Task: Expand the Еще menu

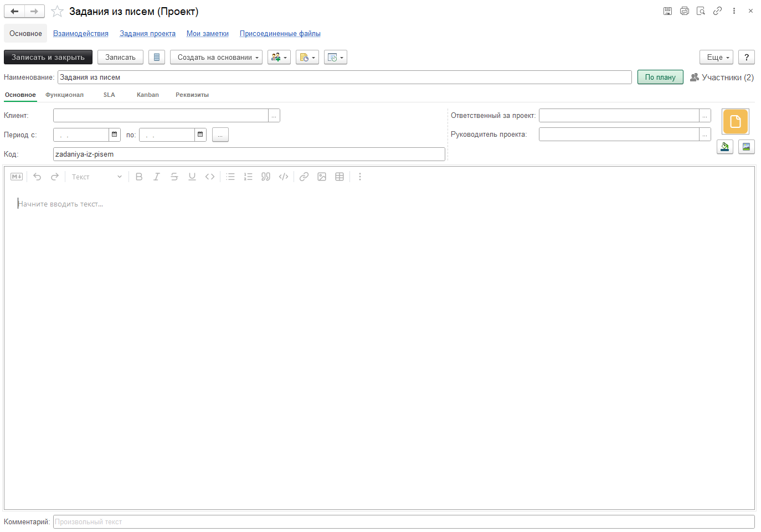Action: pos(717,57)
